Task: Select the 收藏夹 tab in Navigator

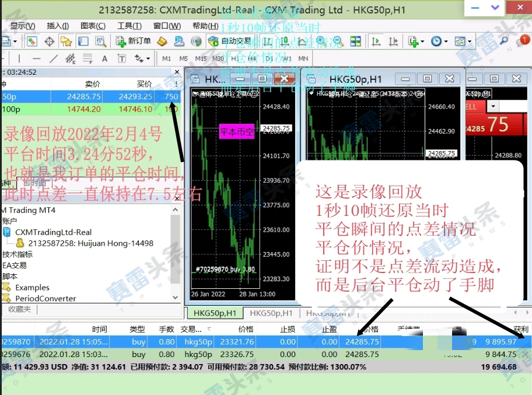Action: [19, 309]
